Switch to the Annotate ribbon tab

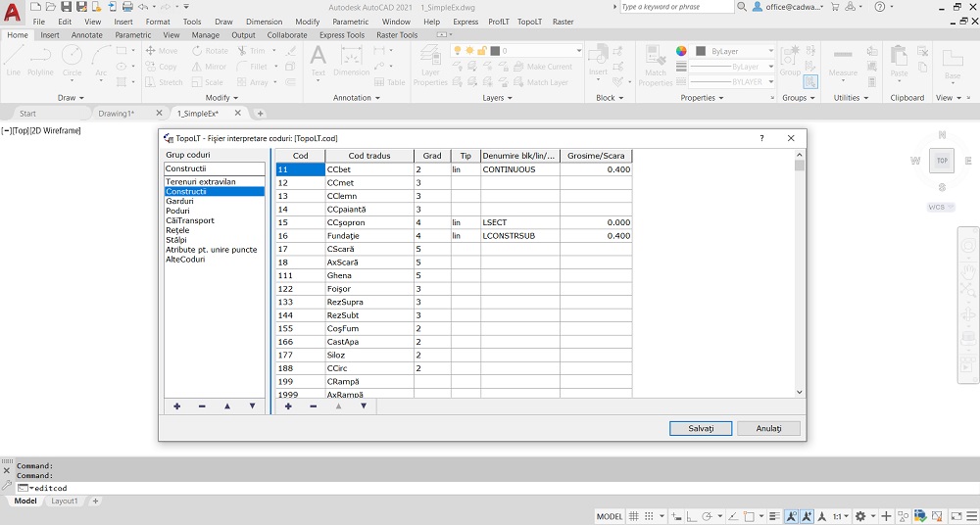[x=87, y=35]
